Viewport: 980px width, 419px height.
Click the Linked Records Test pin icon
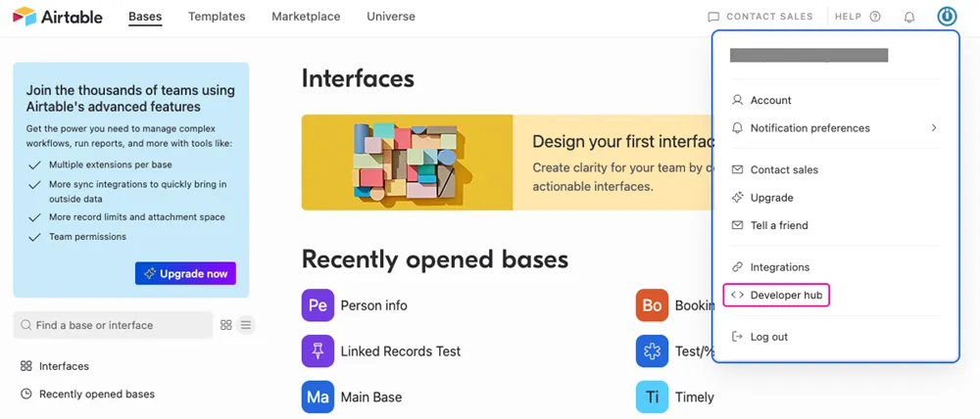tap(318, 350)
